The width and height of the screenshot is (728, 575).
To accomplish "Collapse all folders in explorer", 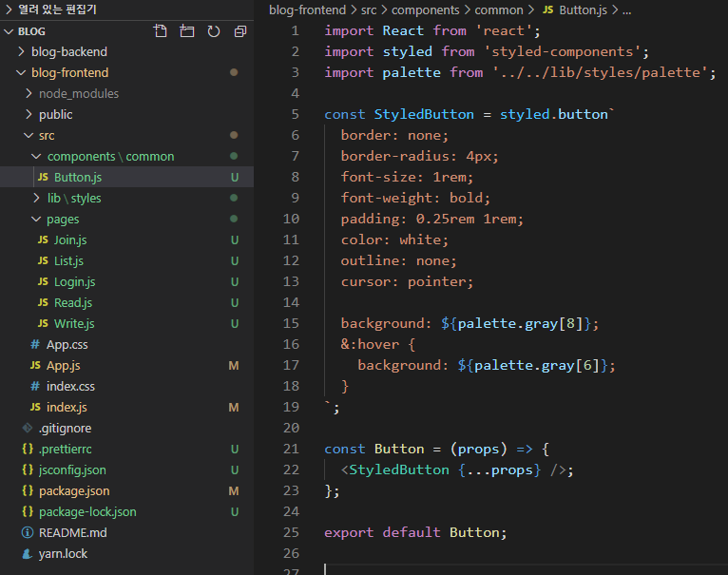I will (240, 31).
